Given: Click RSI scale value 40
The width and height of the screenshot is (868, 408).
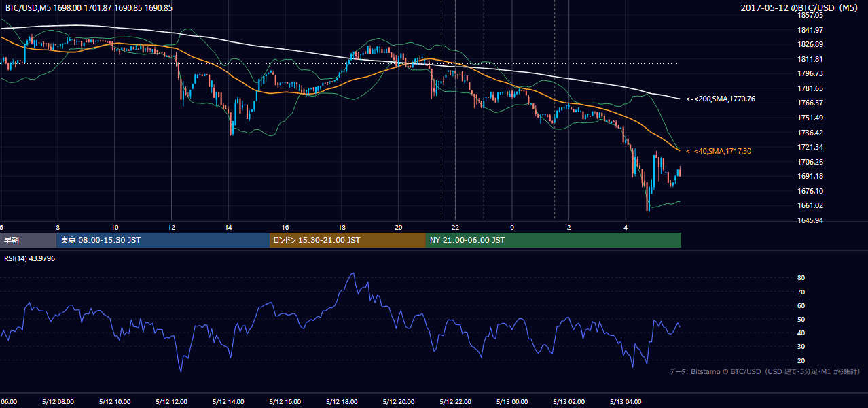Looking at the screenshot, I should coord(801,333).
